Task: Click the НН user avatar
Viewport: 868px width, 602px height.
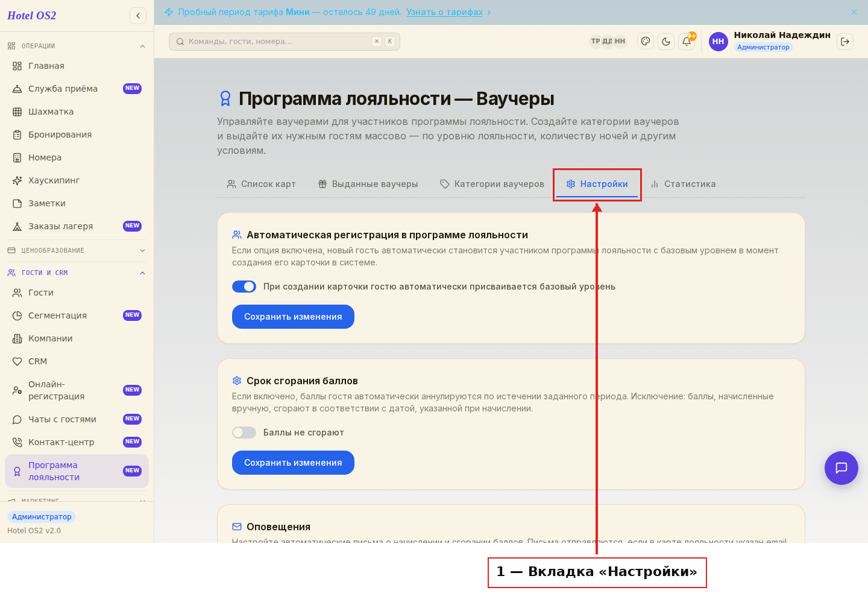Action: [718, 42]
